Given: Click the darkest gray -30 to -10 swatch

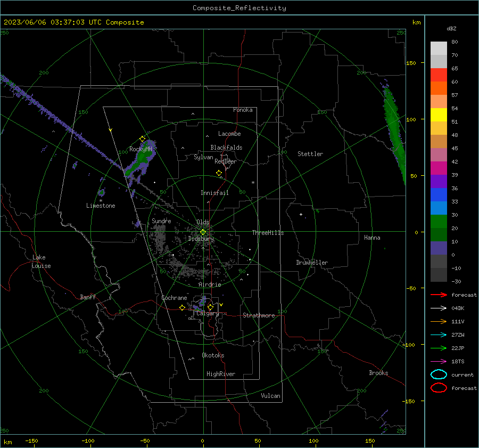Looking at the screenshot, I should (439, 275).
